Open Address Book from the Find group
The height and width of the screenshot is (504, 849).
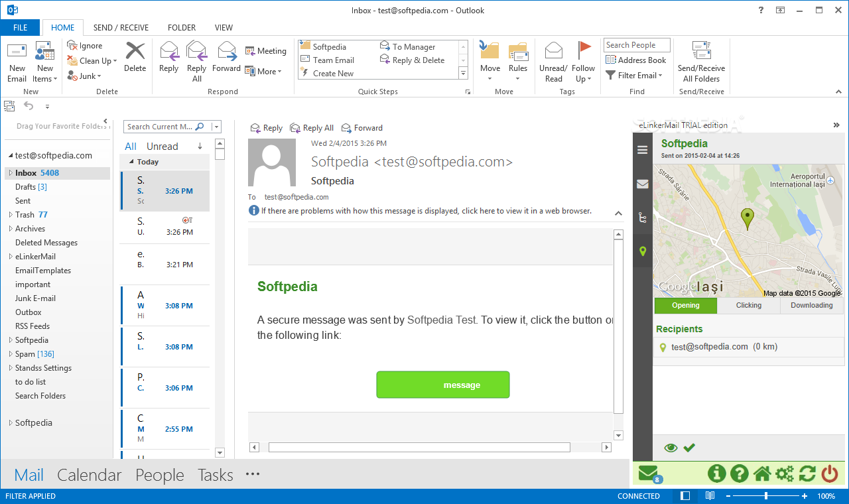(x=635, y=60)
